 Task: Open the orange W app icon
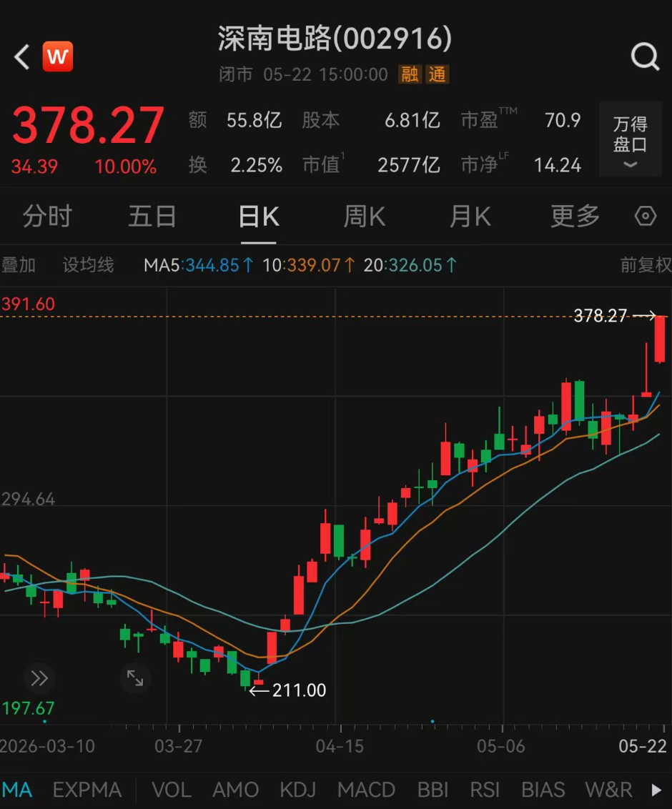pyautogui.click(x=57, y=56)
